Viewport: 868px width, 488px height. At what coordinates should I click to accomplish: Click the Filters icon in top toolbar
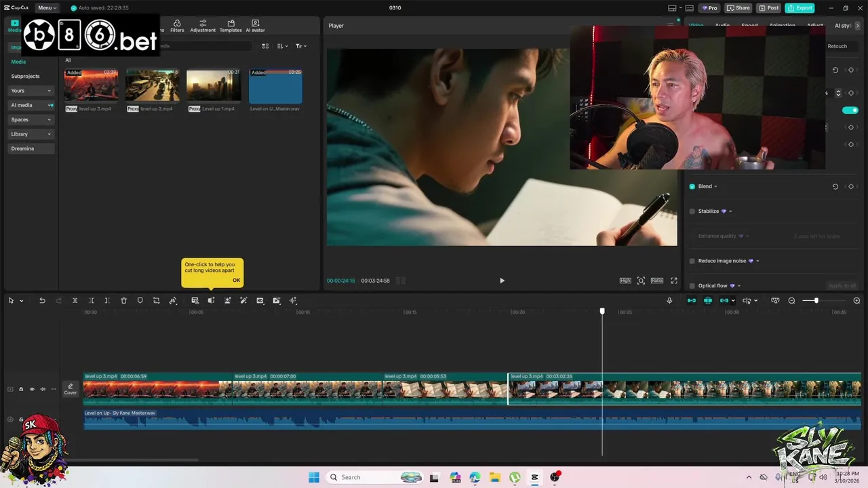pos(177,26)
